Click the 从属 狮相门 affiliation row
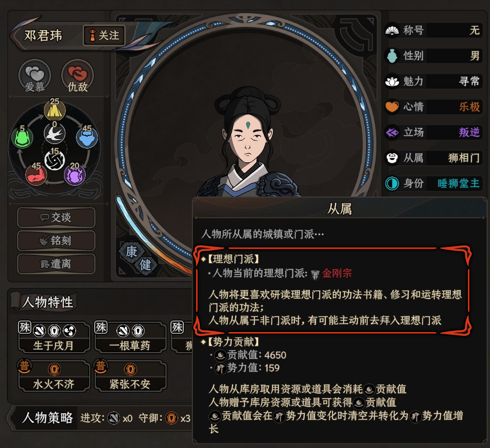Image resolution: width=490 pixels, height=448 pixels. tap(434, 158)
